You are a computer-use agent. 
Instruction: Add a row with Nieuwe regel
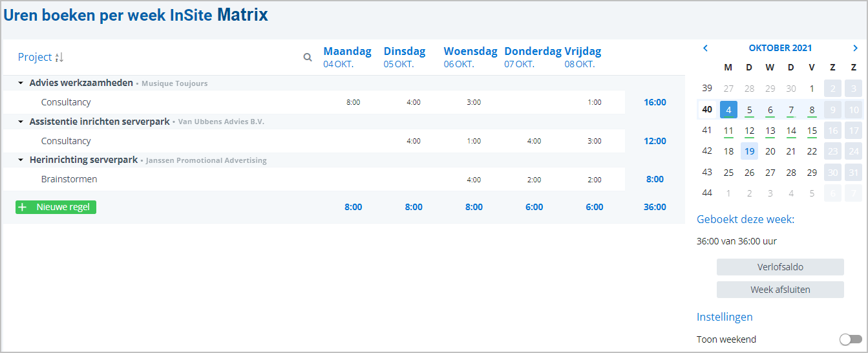56,207
